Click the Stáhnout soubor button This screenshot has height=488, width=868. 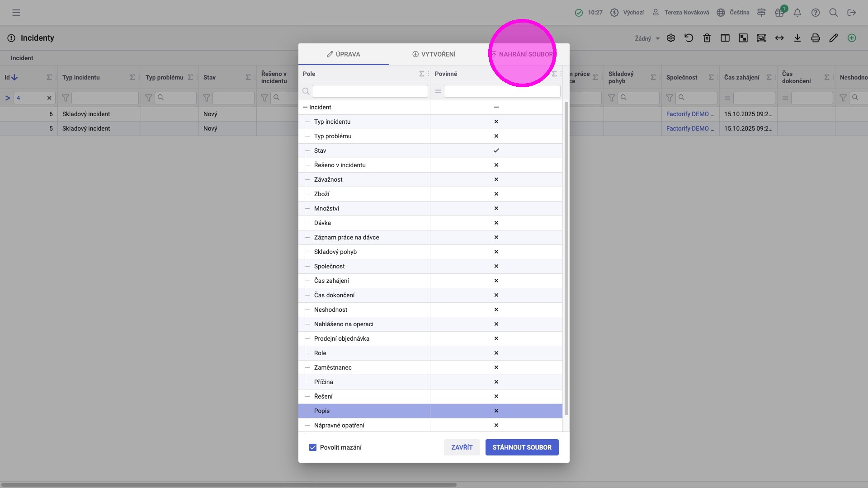(x=522, y=447)
